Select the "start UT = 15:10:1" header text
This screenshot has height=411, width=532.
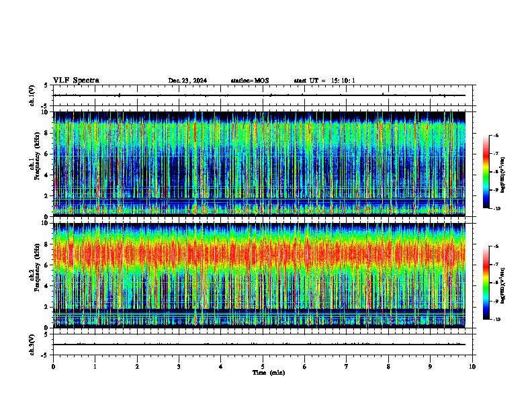pyautogui.click(x=324, y=81)
